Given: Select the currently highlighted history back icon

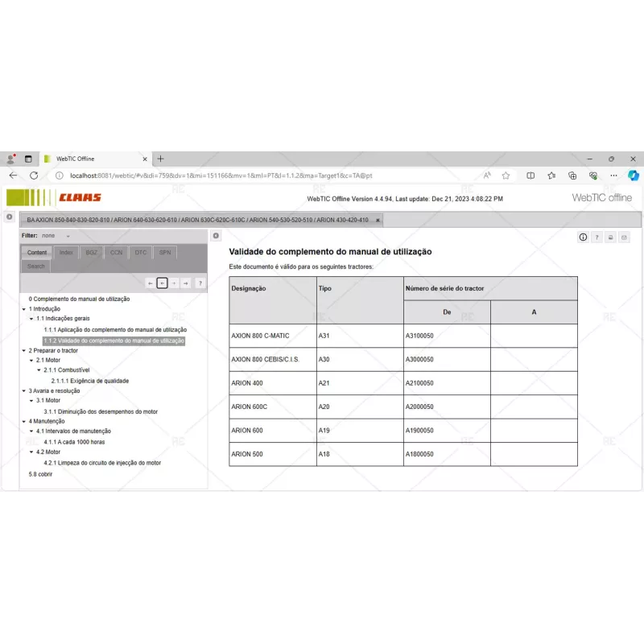Looking at the screenshot, I should (x=163, y=283).
